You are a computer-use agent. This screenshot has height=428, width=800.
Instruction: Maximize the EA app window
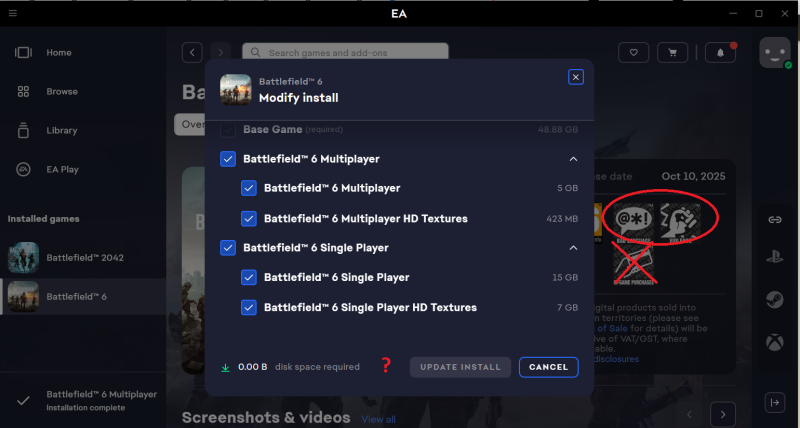759,13
